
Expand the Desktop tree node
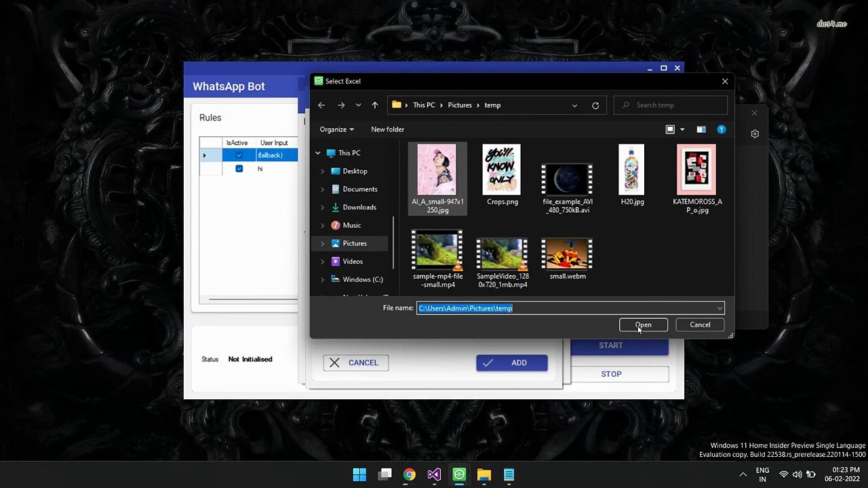coord(322,171)
